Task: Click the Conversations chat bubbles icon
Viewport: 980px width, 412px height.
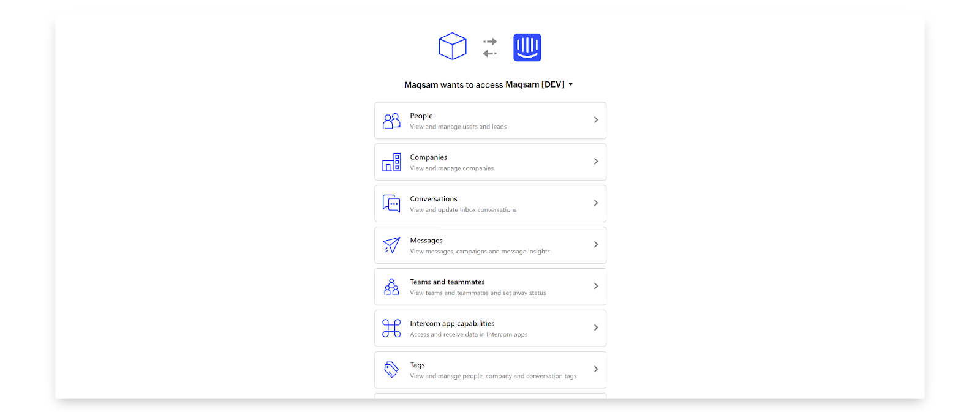Action: (x=391, y=203)
